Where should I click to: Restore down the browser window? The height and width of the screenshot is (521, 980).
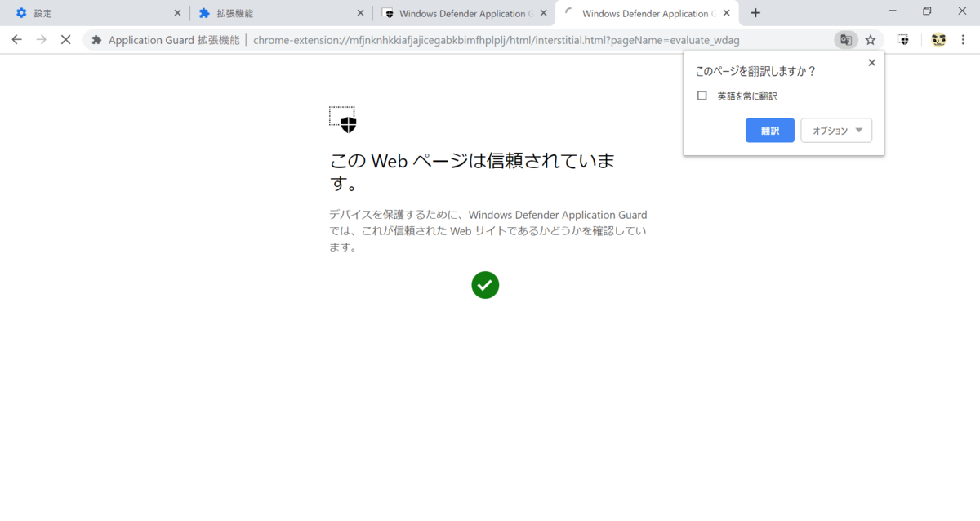pyautogui.click(x=927, y=11)
